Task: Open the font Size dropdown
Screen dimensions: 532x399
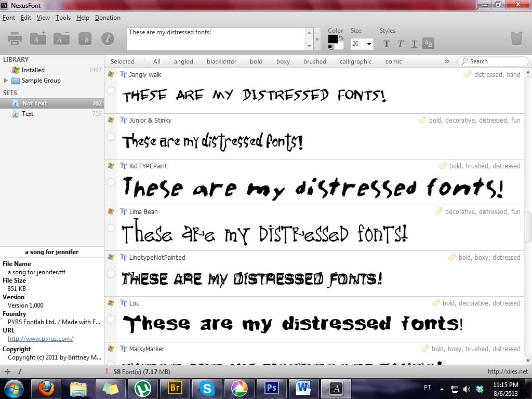Action: coord(369,44)
